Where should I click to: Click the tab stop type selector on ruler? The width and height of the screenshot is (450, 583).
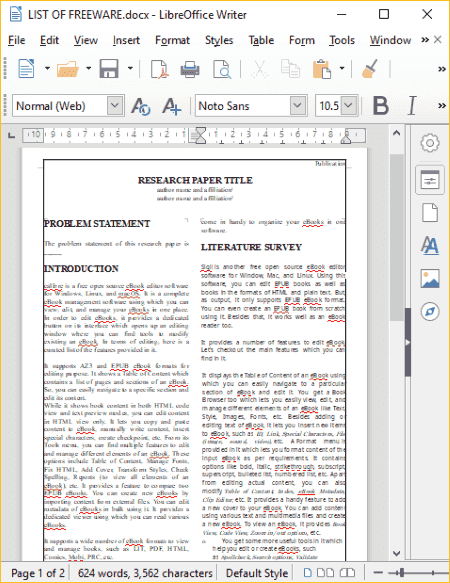[x=12, y=135]
